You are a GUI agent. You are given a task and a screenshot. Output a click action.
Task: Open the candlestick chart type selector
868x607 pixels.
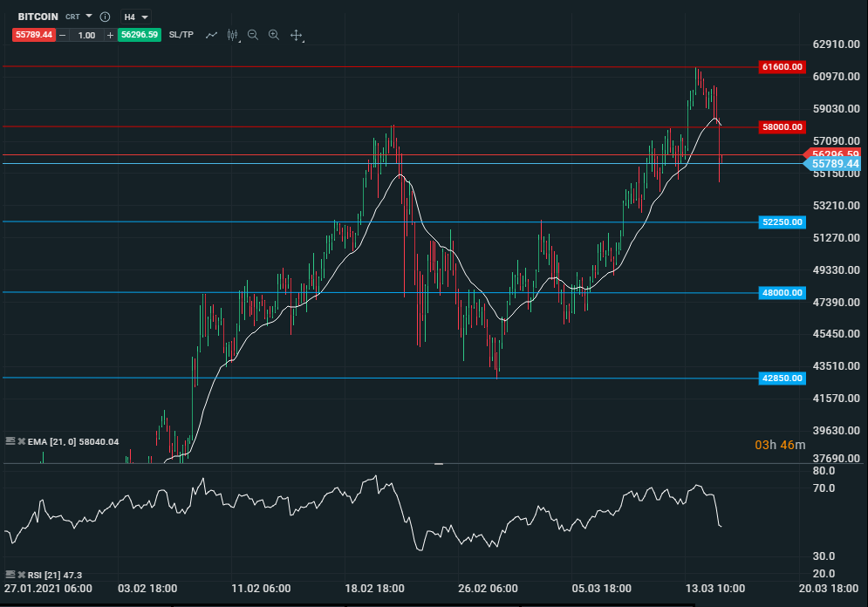coord(233,35)
